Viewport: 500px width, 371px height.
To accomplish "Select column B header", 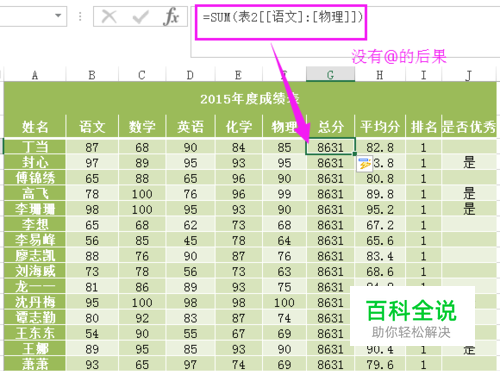I will [x=92, y=75].
